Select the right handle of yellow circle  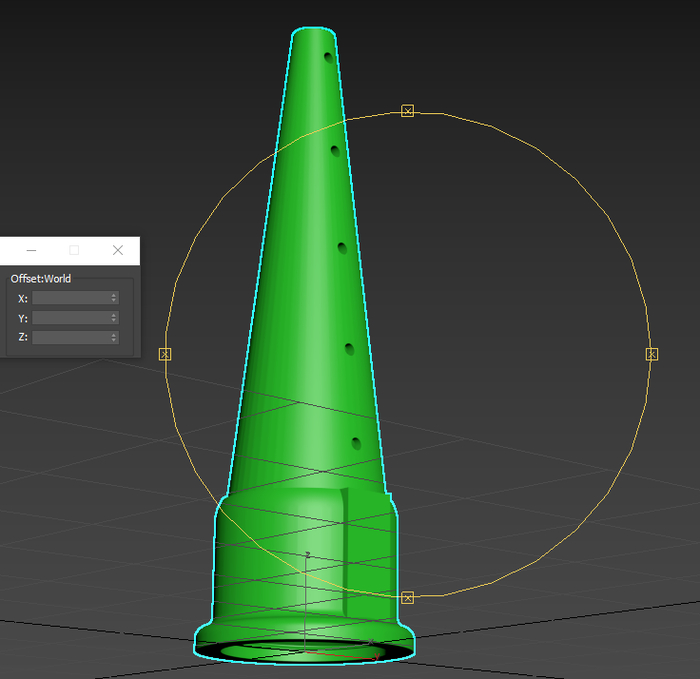click(x=651, y=354)
